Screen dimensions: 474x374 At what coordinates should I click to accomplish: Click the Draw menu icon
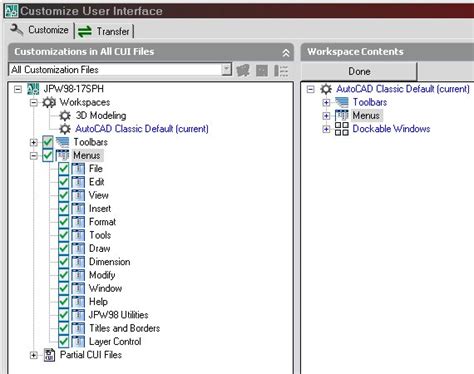point(78,249)
